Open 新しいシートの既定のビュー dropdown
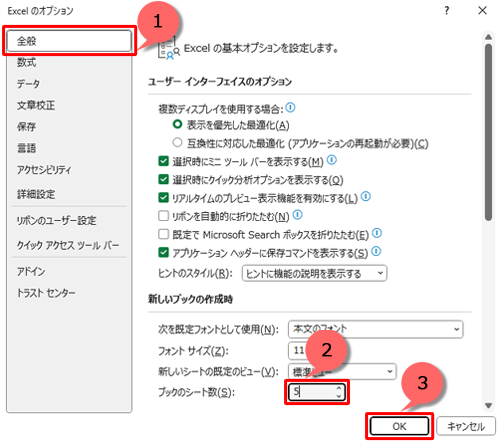Image resolution: width=500 pixels, height=441 pixels. tap(342, 371)
